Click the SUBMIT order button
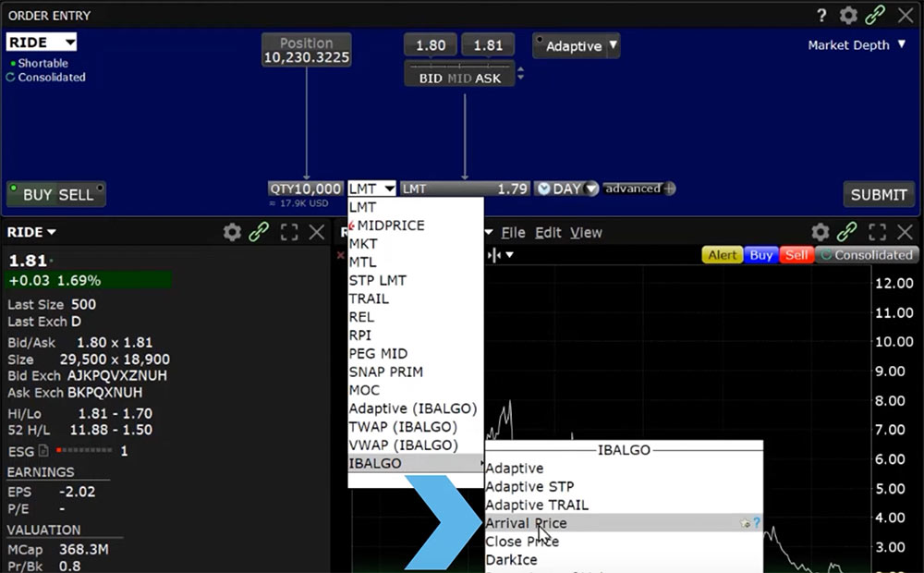924x573 pixels. pyautogui.click(x=879, y=194)
